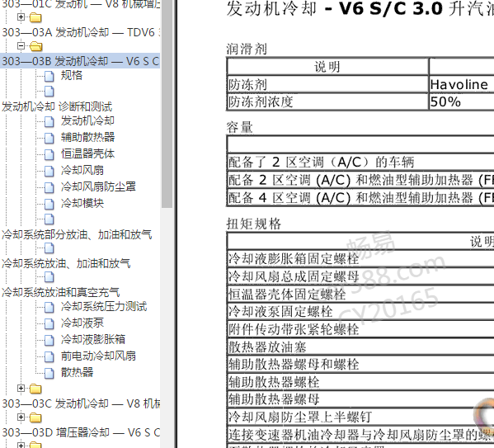
Task: Open the 散热器 page
Action: [x=77, y=372]
